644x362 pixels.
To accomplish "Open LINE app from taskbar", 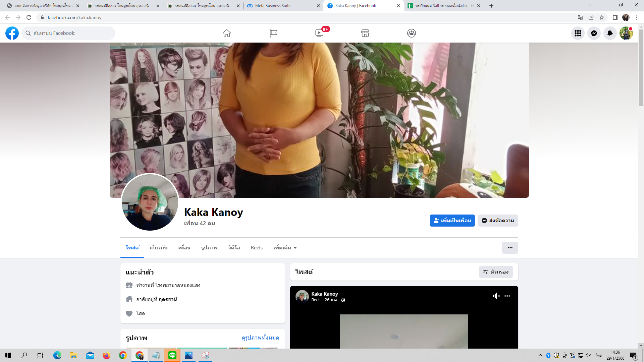I will (x=172, y=355).
